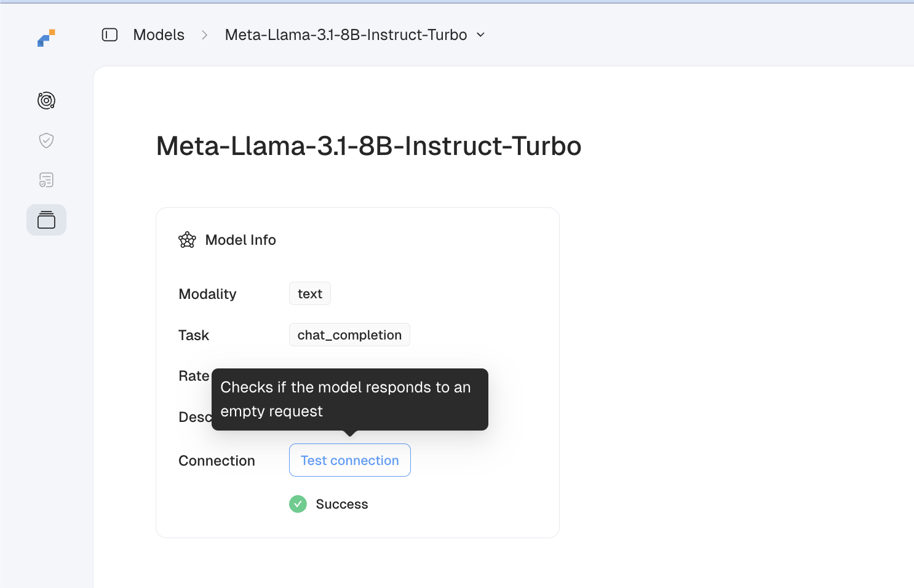
Task: Click the Modality label
Action: tap(207, 294)
